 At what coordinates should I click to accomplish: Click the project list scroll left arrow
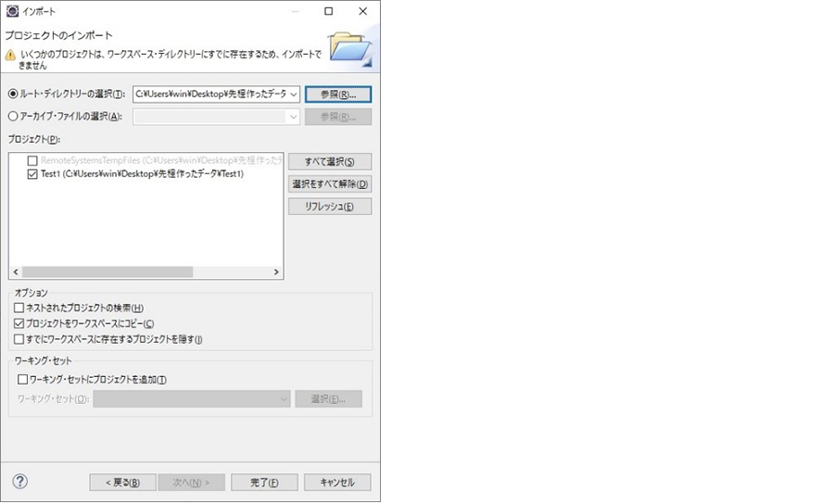tap(16, 271)
